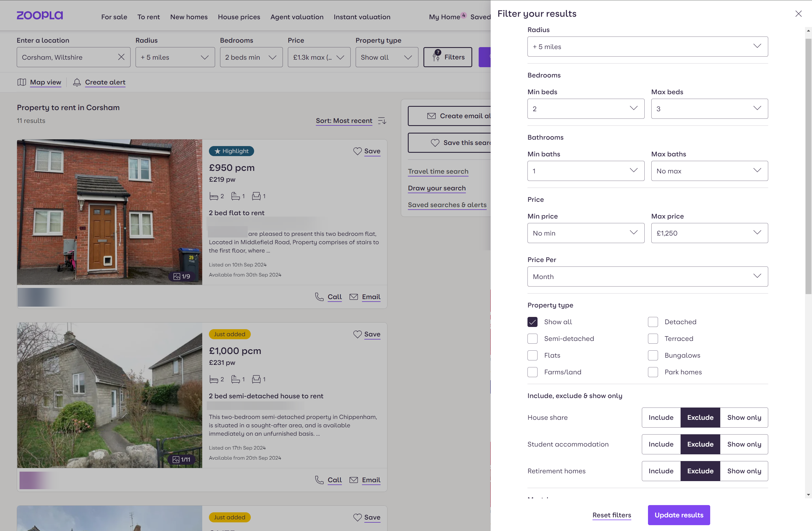The height and width of the screenshot is (531, 812).
Task: Click heart icon in Save this search
Action: pyautogui.click(x=435, y=143)
